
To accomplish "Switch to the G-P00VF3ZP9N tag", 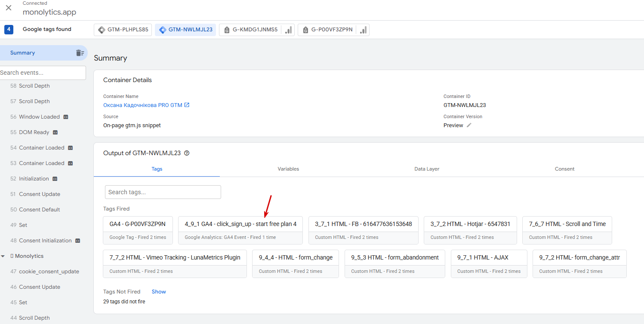I will 327,30.
